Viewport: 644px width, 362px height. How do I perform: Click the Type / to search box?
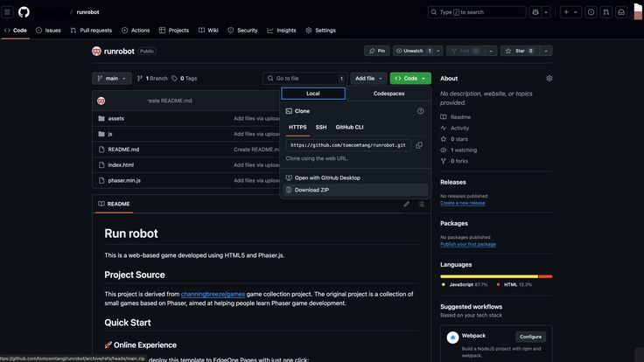pos(477,12)
